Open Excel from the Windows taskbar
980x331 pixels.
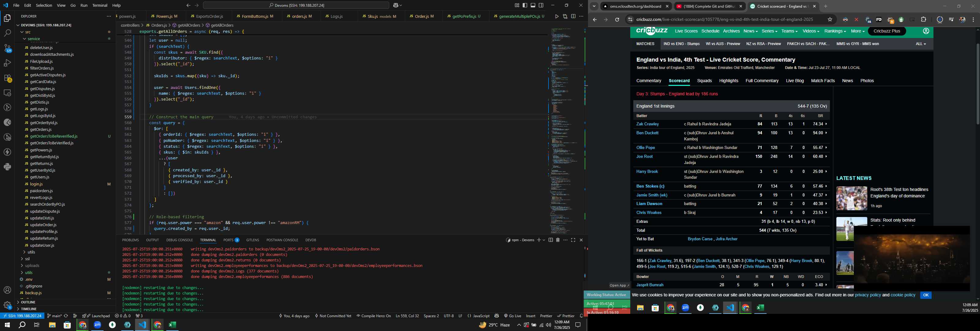172,325
